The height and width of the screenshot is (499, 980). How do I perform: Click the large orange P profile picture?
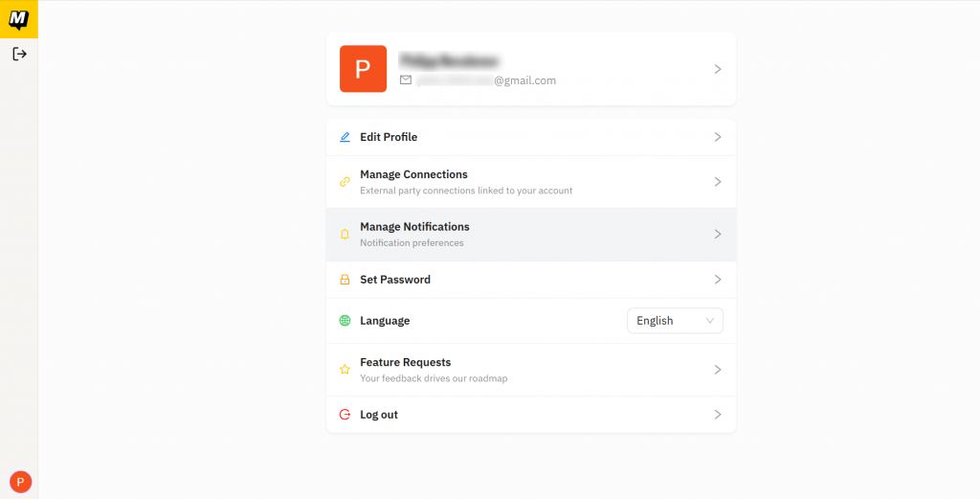(x=363, y=69)
